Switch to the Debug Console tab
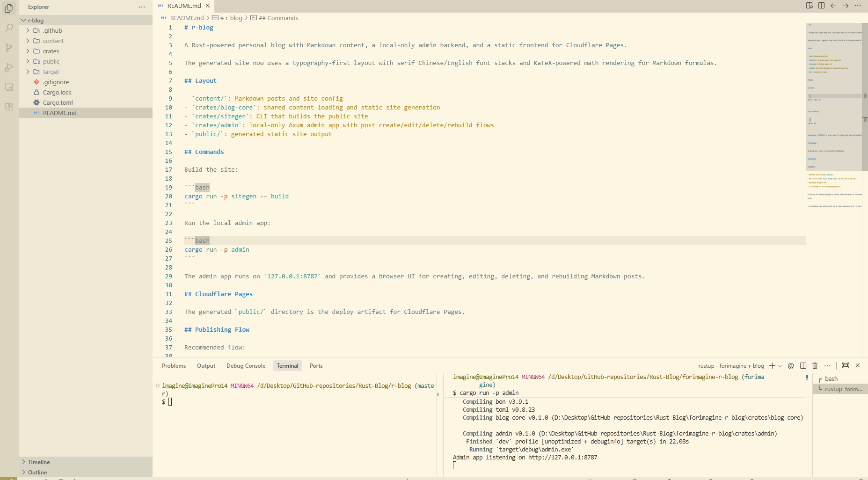Image resolution: width=868 pixels, height=480 pixels. 246,366
